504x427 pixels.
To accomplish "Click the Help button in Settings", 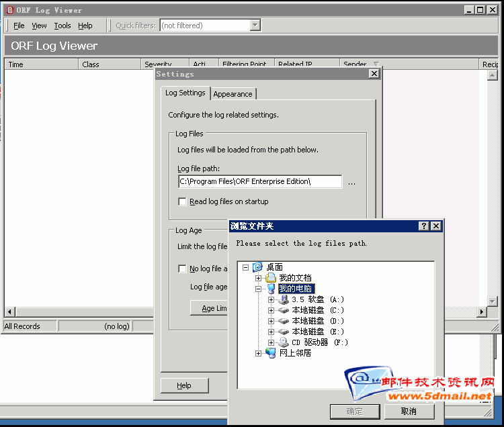I will (184, 385).
